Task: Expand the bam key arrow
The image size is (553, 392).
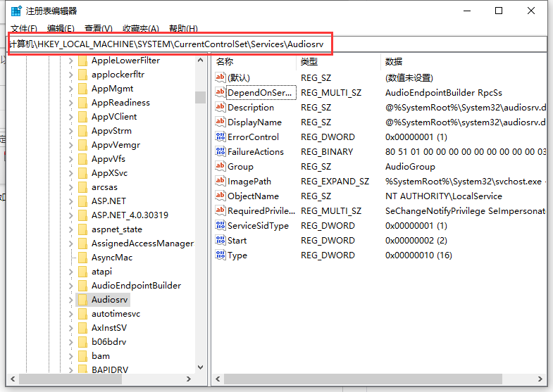Action: (70, 356)
